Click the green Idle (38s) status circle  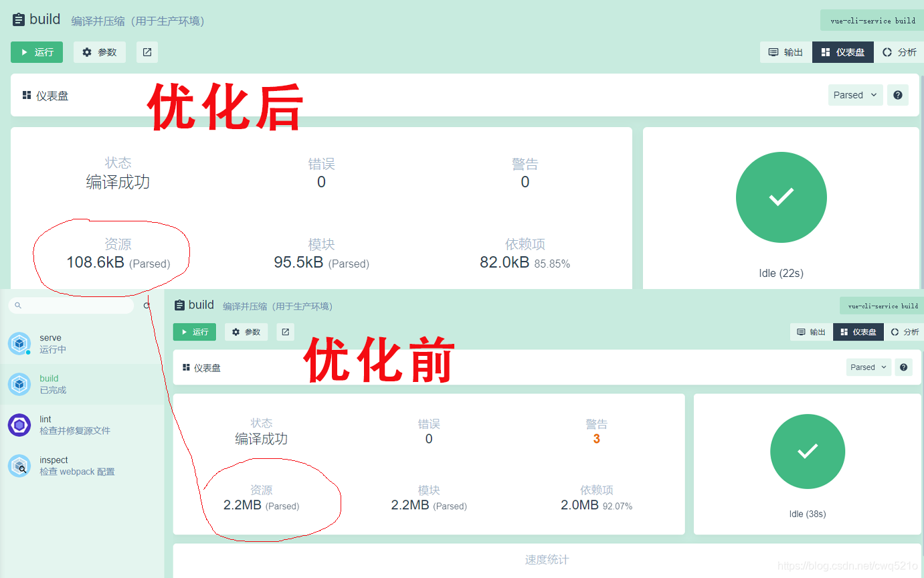click(x=808, y=451)
